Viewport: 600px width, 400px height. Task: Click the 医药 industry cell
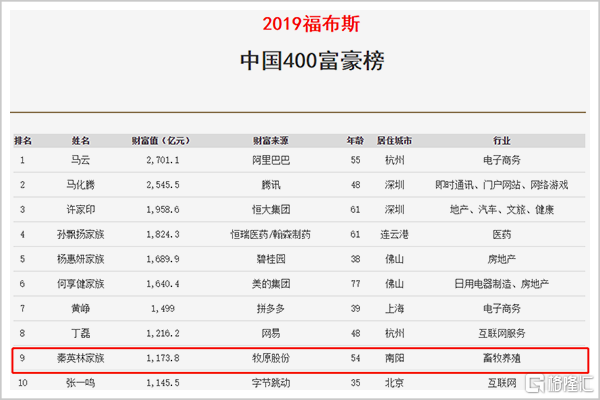(x=502, y=234)
